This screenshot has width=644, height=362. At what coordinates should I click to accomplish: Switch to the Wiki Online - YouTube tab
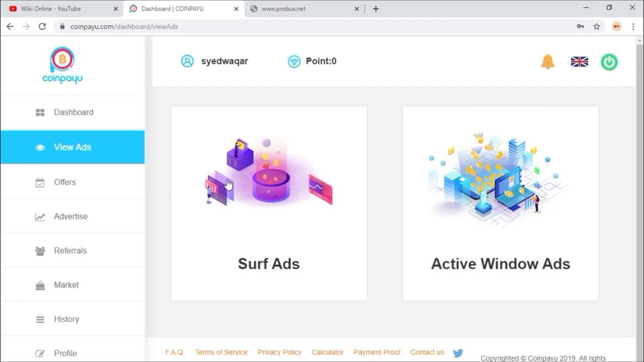click(62, 9)
